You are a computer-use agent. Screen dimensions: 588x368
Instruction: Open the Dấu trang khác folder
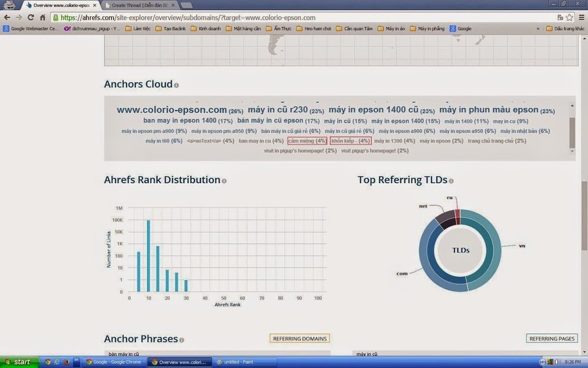pyautogui.click(x=565, y=28)
